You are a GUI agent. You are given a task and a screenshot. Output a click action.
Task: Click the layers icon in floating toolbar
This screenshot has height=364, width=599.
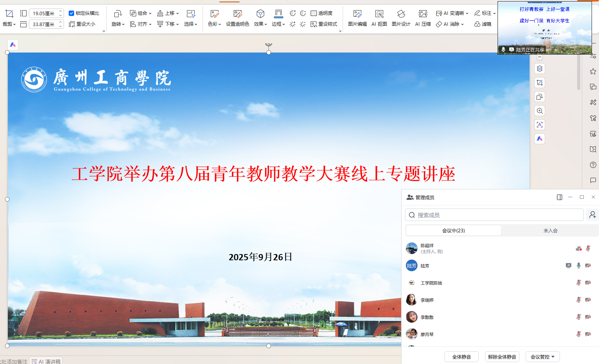click(x=540, y=69)
